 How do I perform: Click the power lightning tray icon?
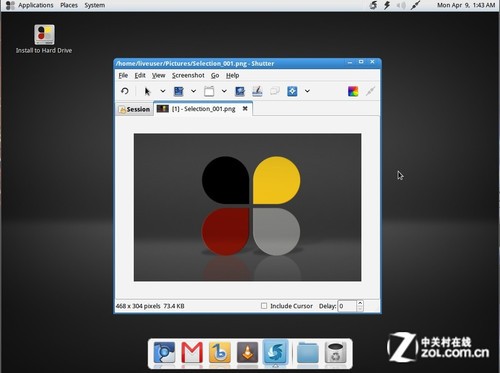click(387, 5)
